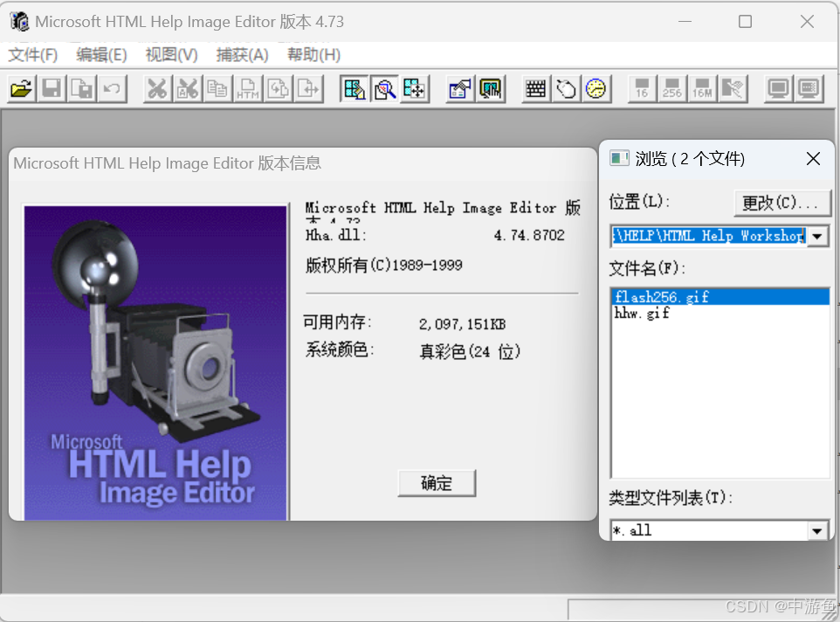The width and height of the screenshot is (840, 622).
Task: Click the 可用内存 label
Action: [x=338, y=322]
